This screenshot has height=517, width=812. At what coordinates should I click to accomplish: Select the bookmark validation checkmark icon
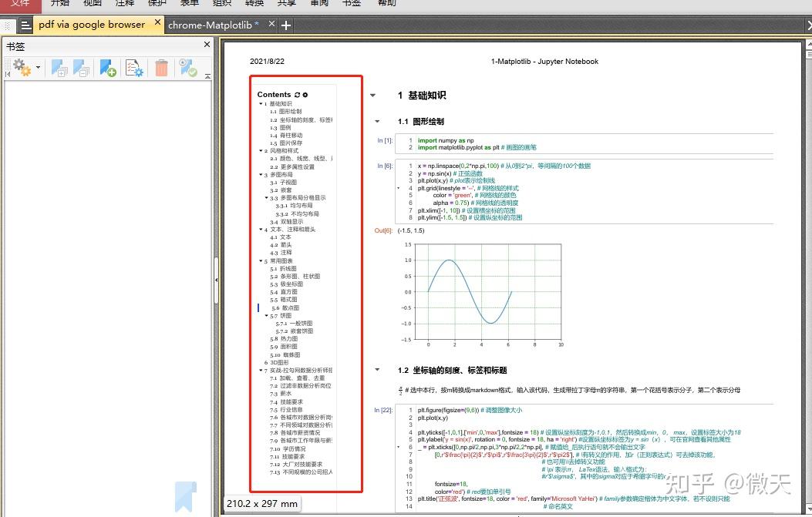click(x=187, y=68)
